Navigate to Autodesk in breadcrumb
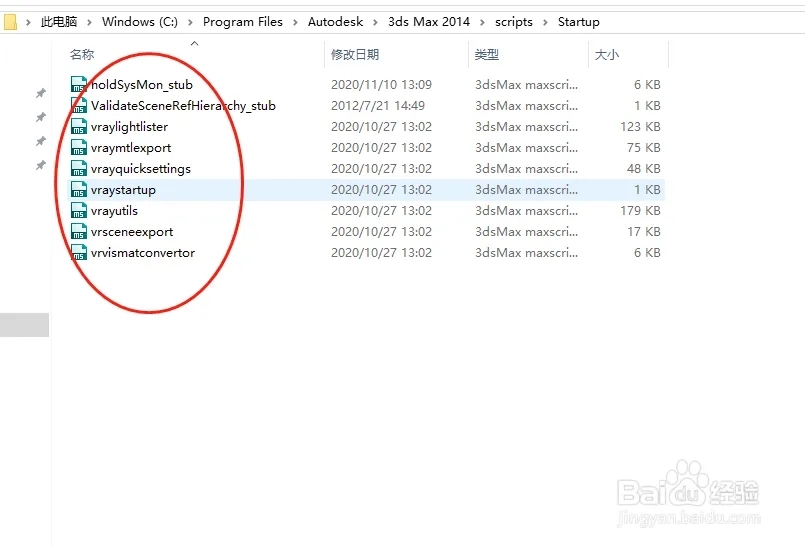Screen dimensions: 805x546 pyautogui.click(x=335, y=22)
